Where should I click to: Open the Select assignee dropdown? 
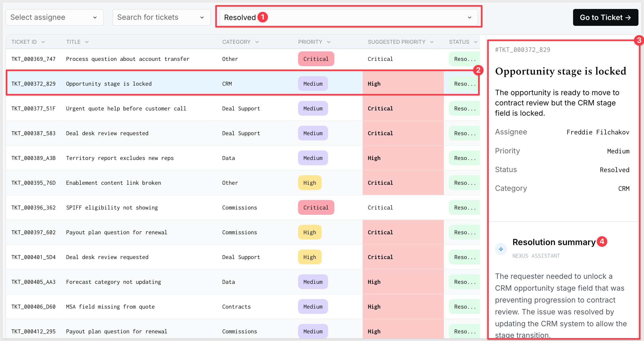[x=55, y=17]
